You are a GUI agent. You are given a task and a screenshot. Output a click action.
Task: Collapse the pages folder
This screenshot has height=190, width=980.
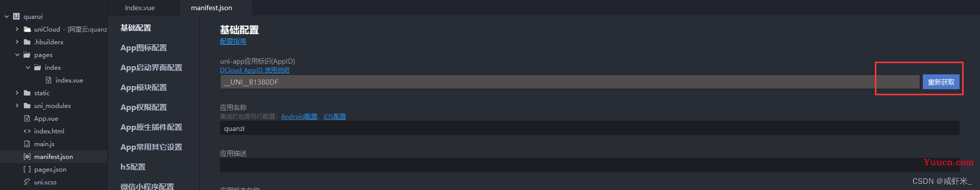coord(17,55)
